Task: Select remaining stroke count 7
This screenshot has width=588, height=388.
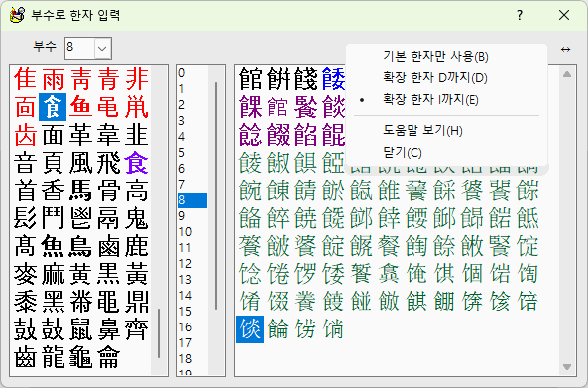Action: click(x=192, y=185)
